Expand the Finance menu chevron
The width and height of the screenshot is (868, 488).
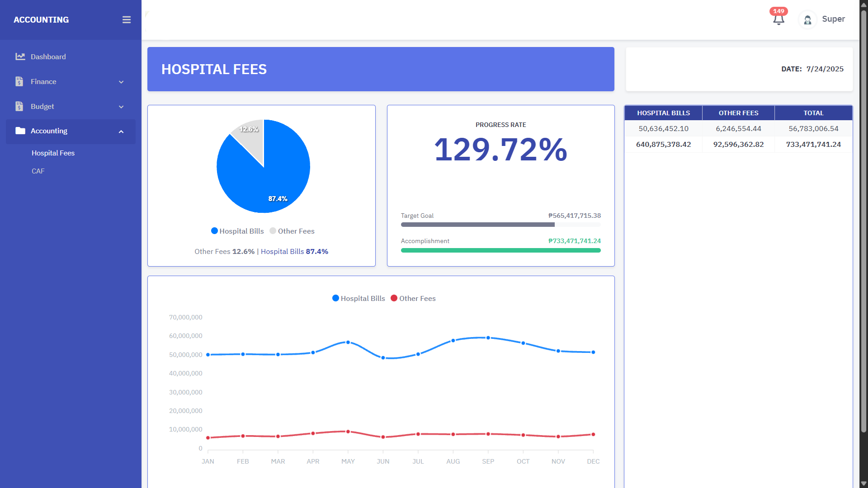click(x=121, y=82)
